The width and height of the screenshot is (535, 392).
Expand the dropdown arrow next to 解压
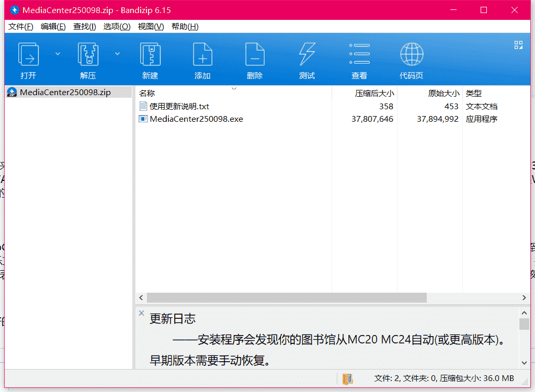tap(117, 54)
